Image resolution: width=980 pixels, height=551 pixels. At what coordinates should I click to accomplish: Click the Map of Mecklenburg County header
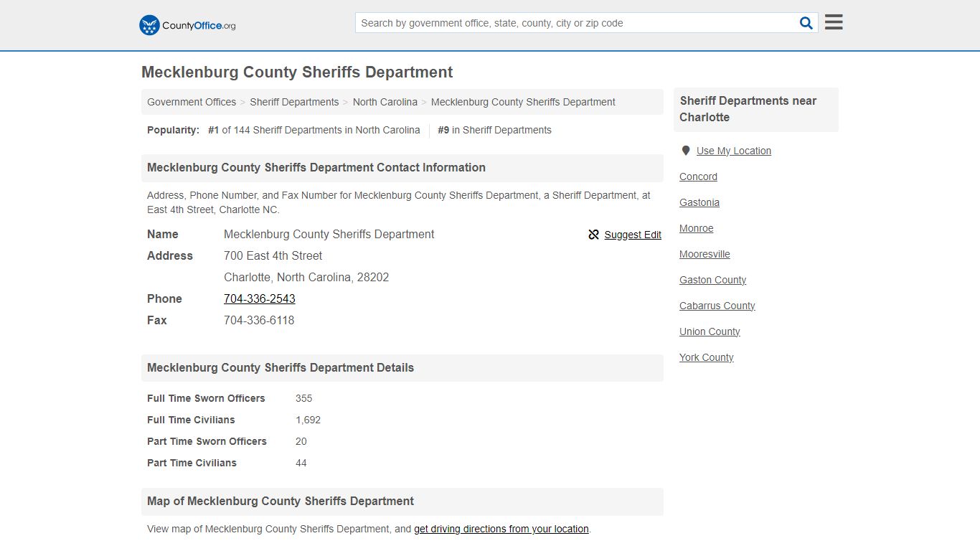[x=402, y=501]
